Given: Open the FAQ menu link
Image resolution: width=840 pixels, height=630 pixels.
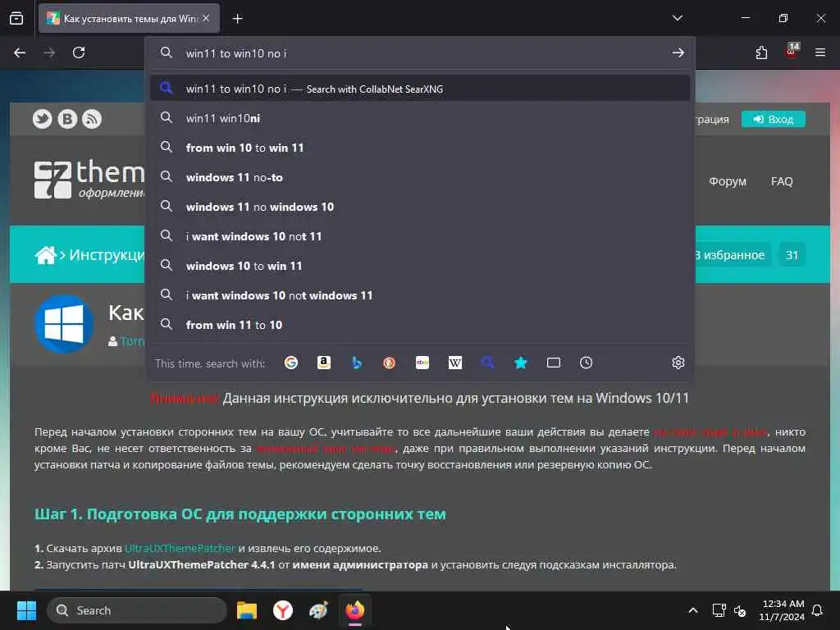Looking at the screenshot, I should [x=782, y=181].
